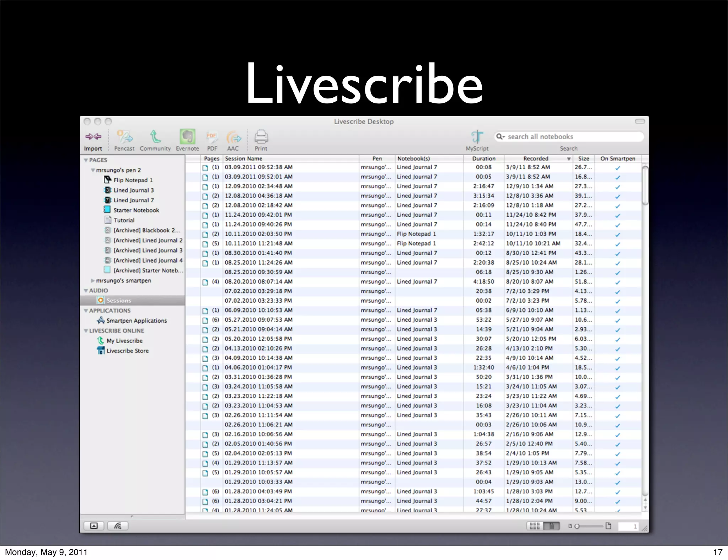728x560 pixels.
Task: Click the Import toolbar icon
Action: pyautogui.click(x=93, y=137)
